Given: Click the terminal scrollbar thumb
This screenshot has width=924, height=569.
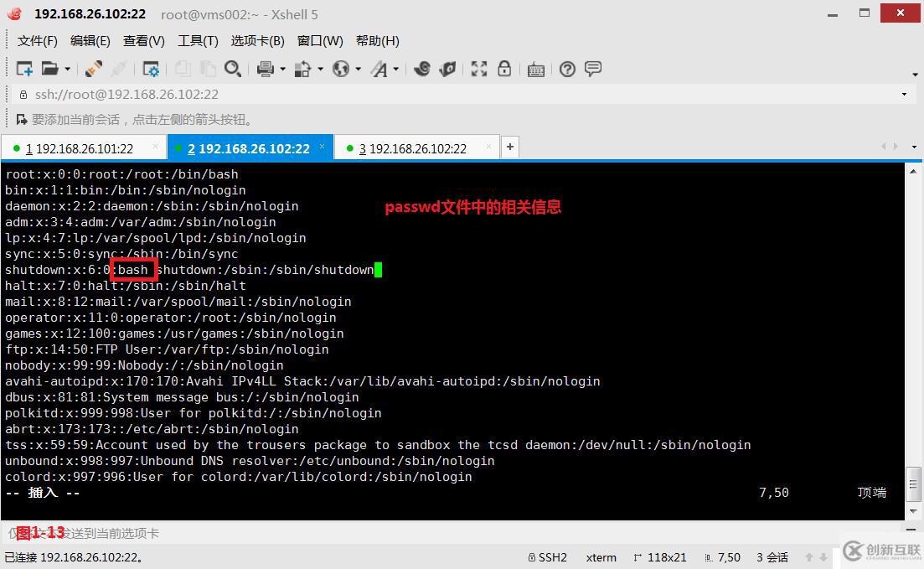Looking at the screenshot, I should (x=913, y=485).
